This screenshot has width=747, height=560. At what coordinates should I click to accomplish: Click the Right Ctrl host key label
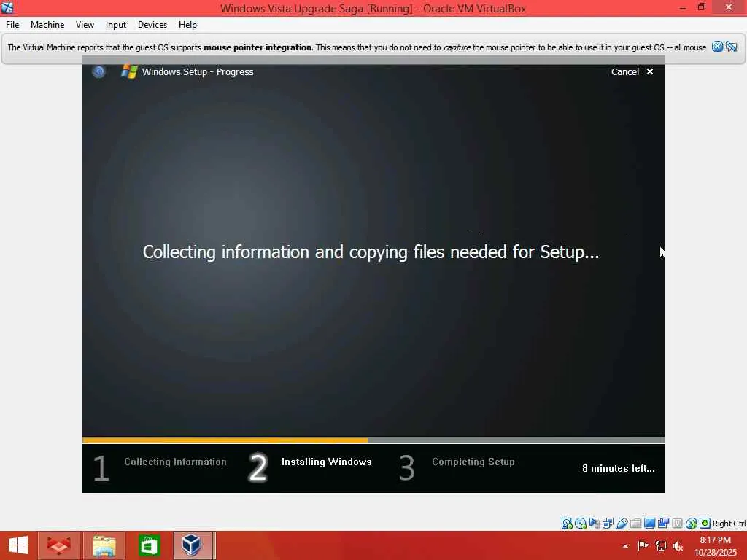[x=729, y=524]
